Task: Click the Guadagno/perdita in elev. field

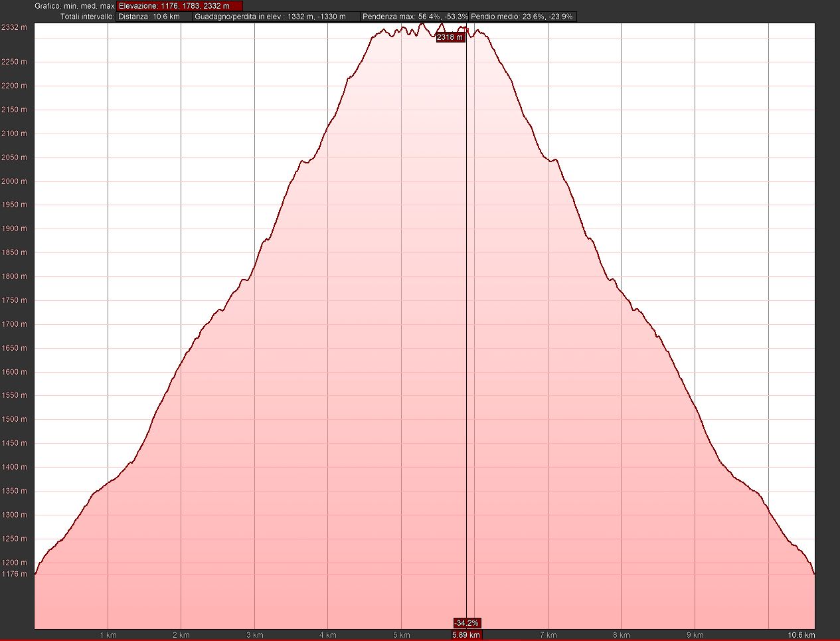Action: (276, 17)
